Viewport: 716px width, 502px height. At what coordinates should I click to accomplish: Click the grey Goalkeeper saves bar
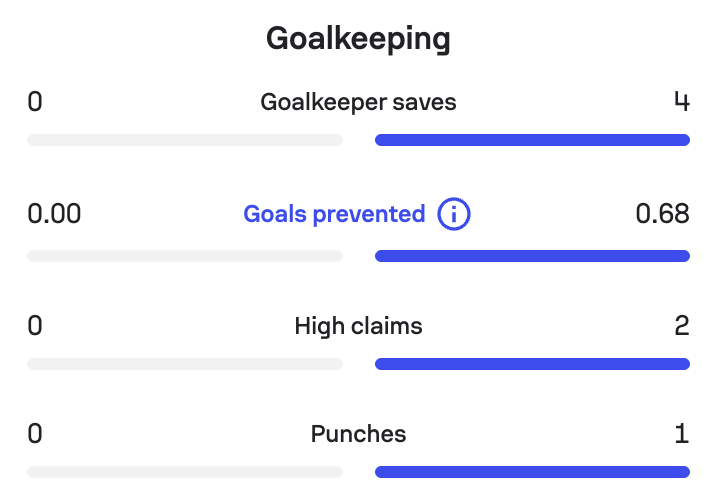(x=185, y=140)
